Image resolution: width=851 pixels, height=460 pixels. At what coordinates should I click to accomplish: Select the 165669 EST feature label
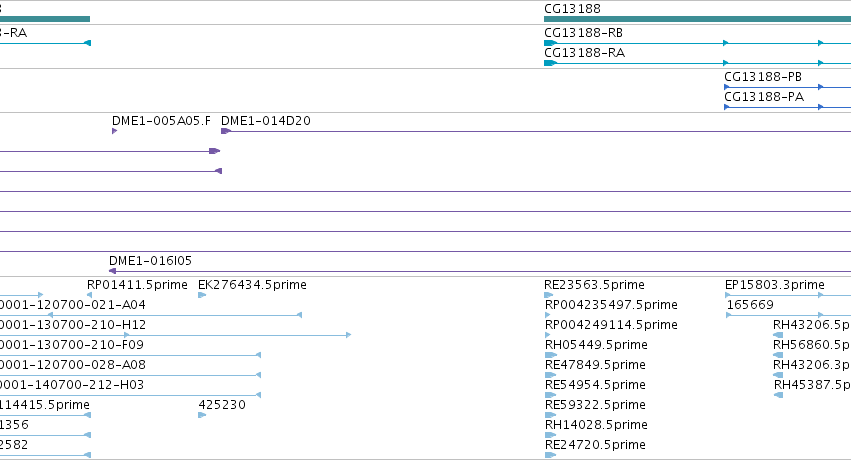(x=750, y=305)
